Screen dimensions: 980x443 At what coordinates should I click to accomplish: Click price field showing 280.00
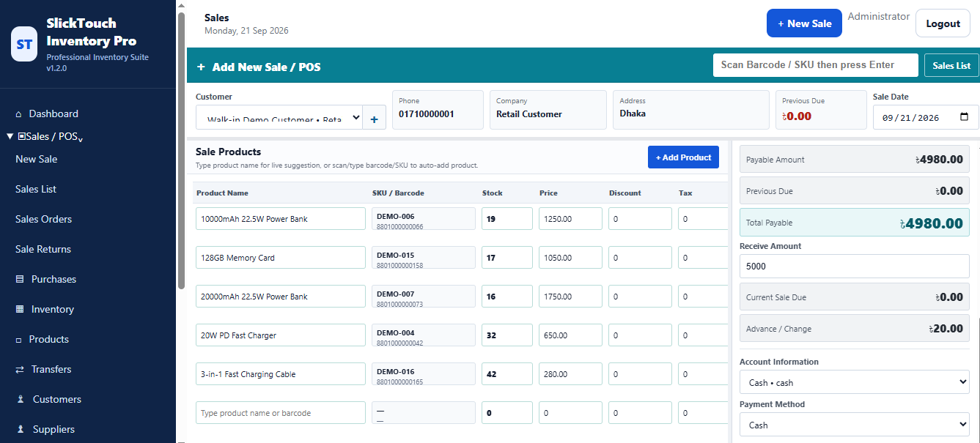[570, 374]
